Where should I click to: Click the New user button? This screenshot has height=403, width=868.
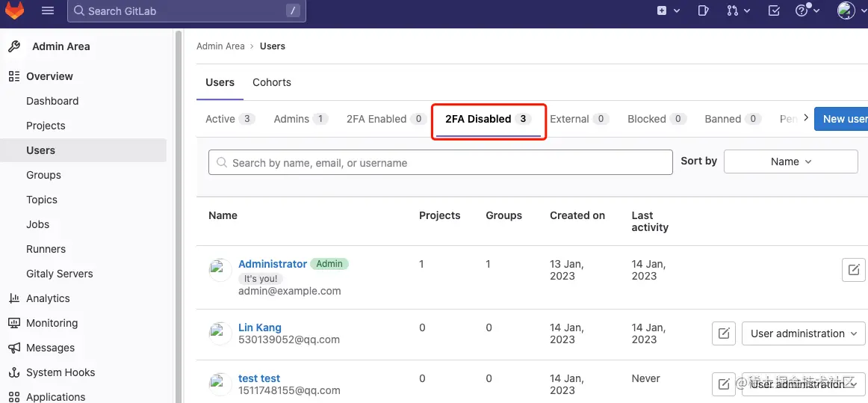click(844, 119)
